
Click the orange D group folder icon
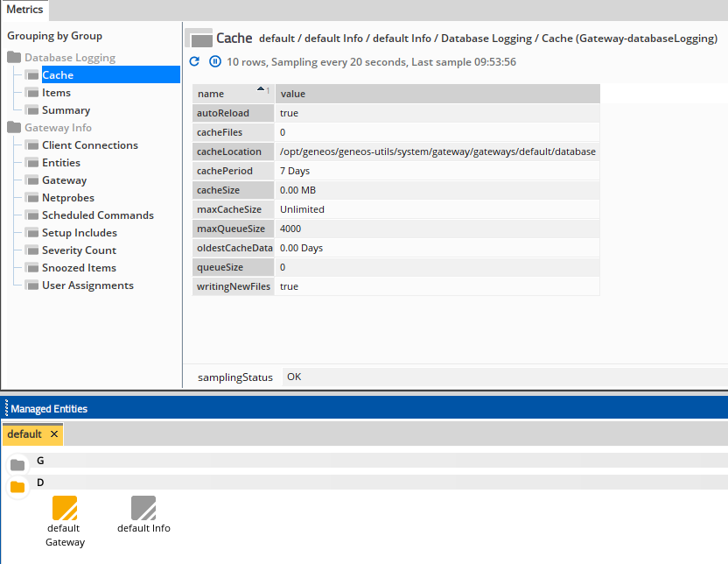click(17, 486)
